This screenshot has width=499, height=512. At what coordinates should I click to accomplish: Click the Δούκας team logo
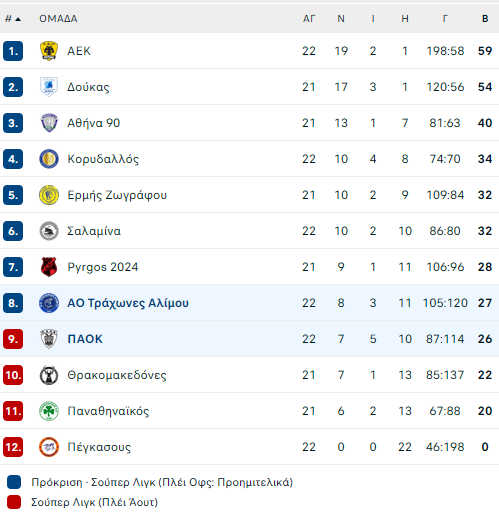(x=49, y=87)
